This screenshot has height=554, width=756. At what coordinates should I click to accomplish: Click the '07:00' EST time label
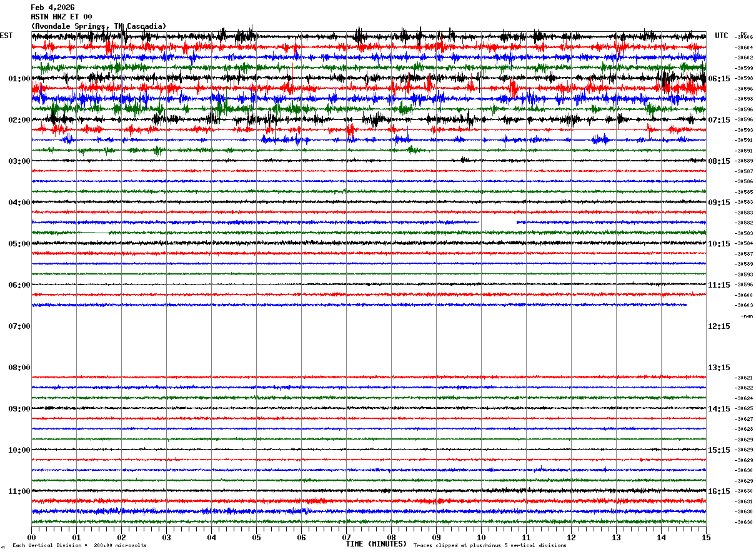click(x=19, y=326)
